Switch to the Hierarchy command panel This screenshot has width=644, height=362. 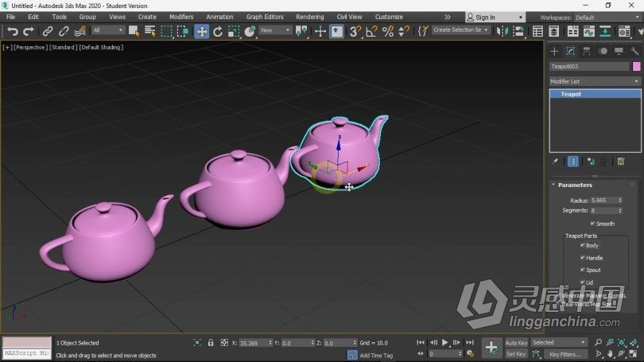click(x=587, y=51)
